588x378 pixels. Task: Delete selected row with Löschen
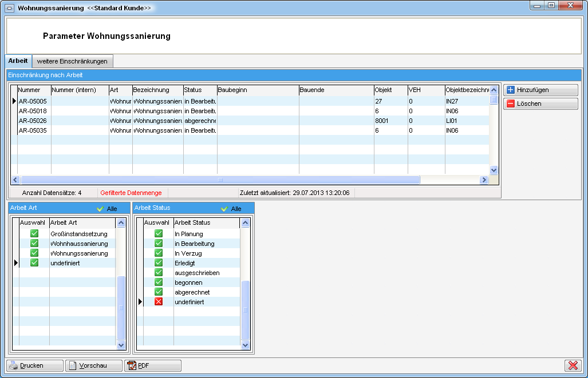point(540,104)
